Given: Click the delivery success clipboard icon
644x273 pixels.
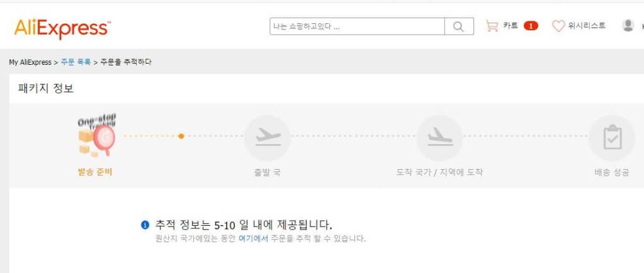Looking at the screenshot, I should 612,138.
